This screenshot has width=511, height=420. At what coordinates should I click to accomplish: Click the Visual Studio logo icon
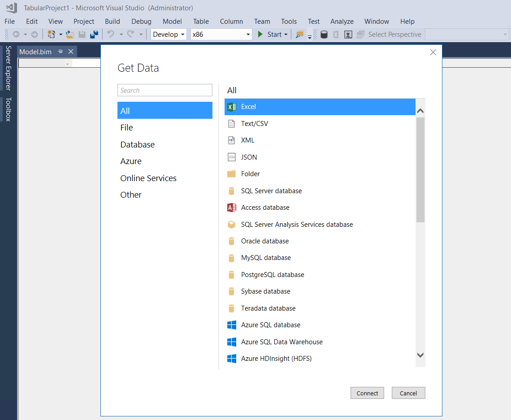coord(11,8)
